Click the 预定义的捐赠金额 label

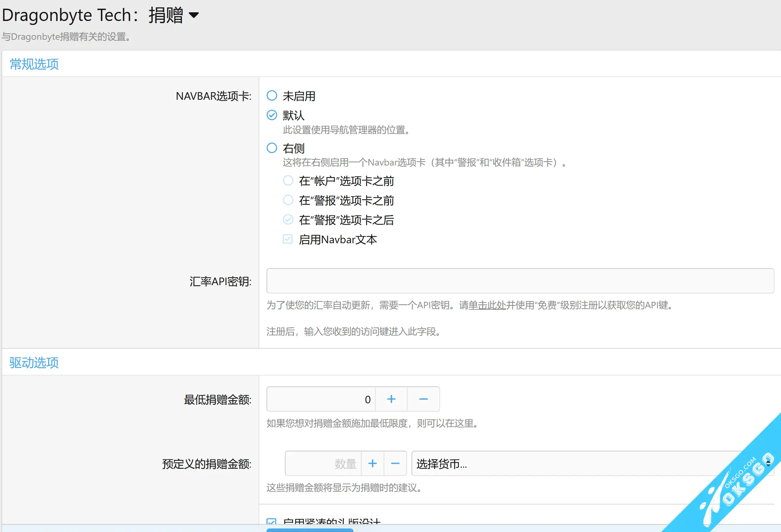point(207,464)
